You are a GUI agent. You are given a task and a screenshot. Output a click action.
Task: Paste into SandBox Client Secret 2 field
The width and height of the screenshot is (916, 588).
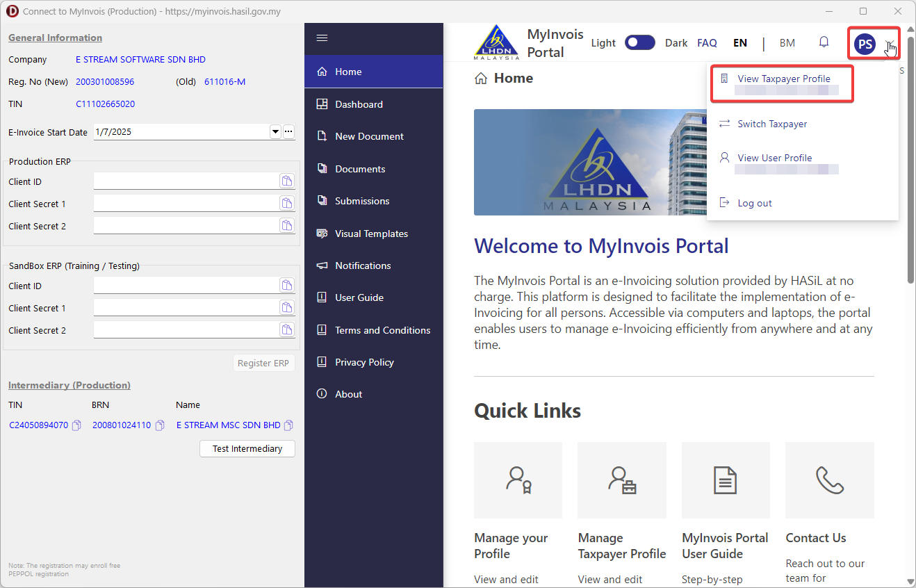coord(286,330)
